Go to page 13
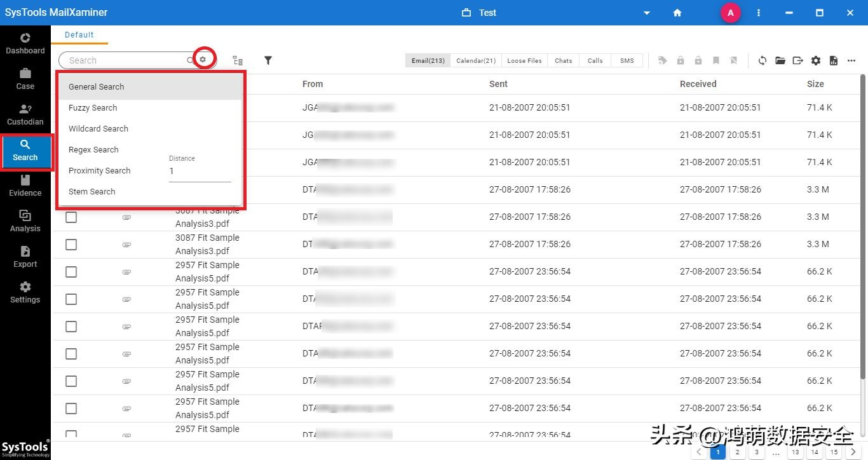This screenshot has height=460, width=868. (x=795, y=452)
